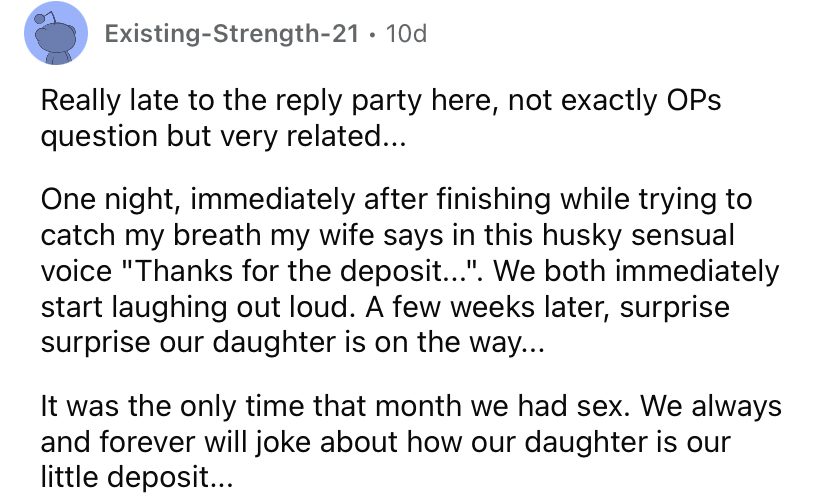Click the paragraph starting 'One night'
The height and width of the screenshot is (503, 828).
[x=411, y=270]
